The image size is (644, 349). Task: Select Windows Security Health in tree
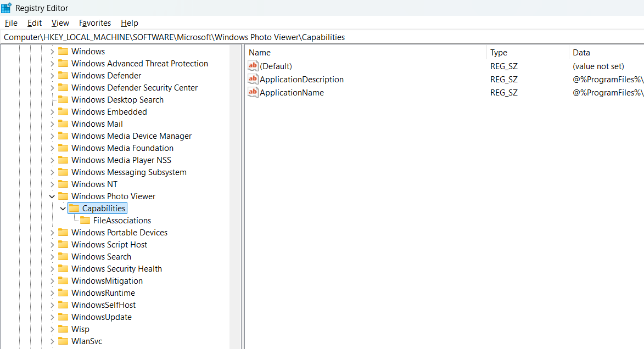pos(116,269)
